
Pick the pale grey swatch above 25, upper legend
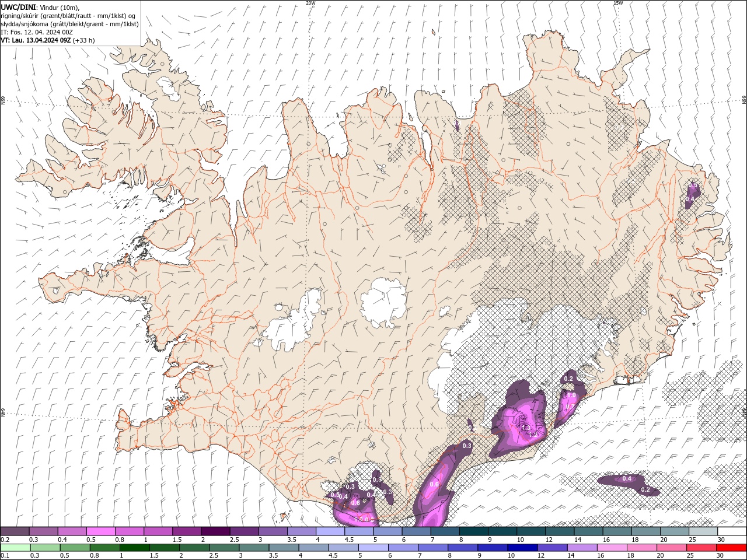coord(704,531)
